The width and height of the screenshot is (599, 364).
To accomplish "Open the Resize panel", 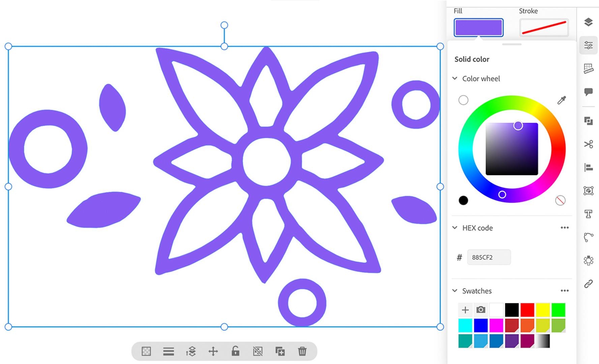I will coord(589,67).
